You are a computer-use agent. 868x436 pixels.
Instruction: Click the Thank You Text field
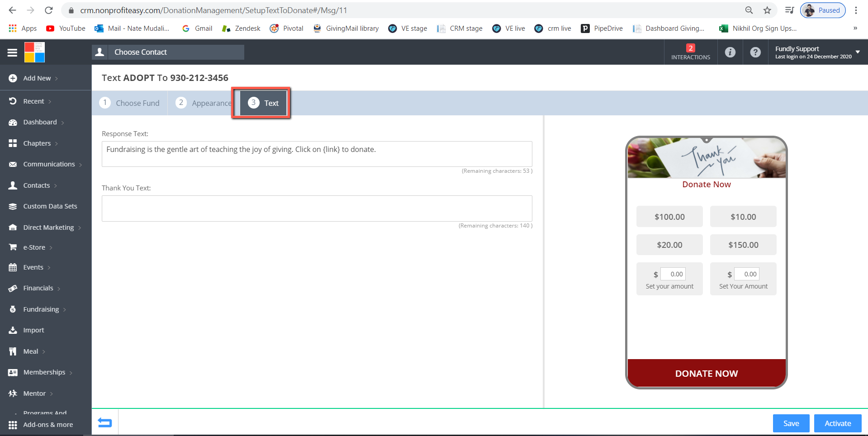tap(317, 209)
